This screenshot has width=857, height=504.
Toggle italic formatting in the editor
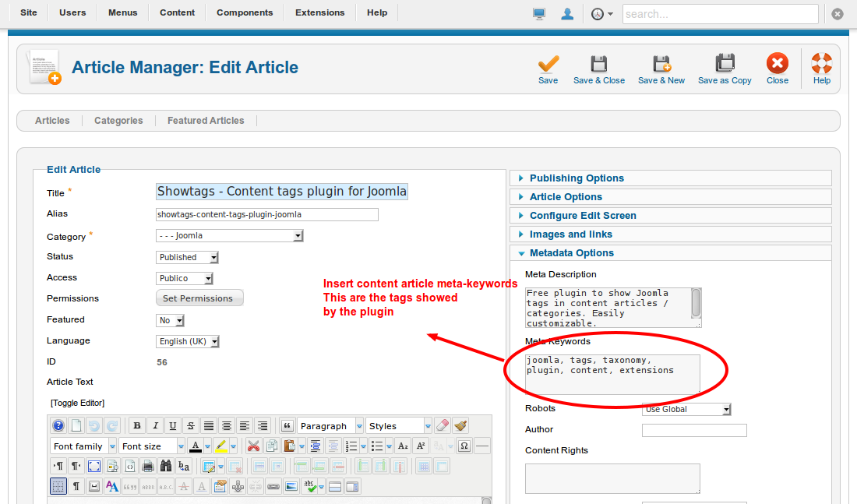[155, 425]
